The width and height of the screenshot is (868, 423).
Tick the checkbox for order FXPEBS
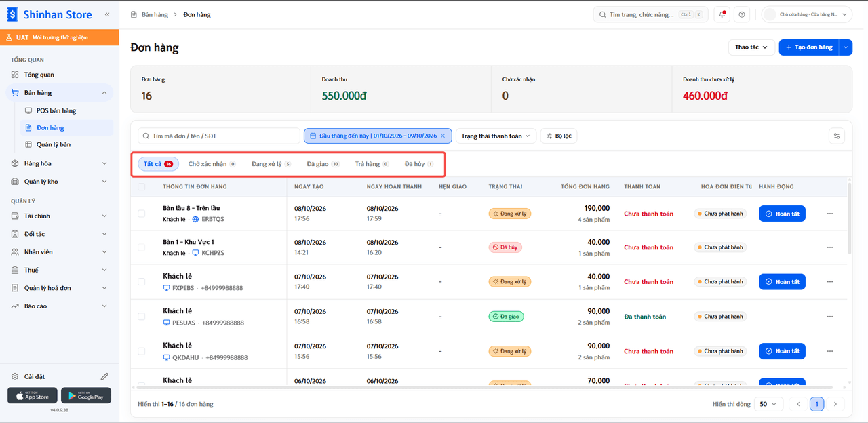142,281
